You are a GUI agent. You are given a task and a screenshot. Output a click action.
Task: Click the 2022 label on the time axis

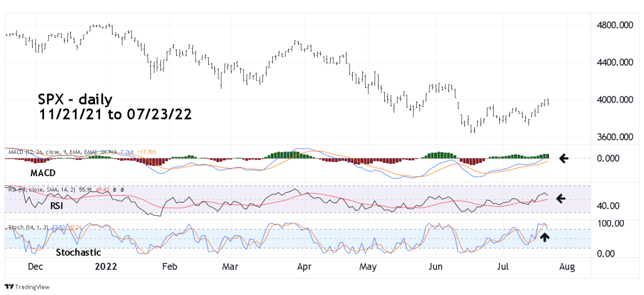point(106,267)
